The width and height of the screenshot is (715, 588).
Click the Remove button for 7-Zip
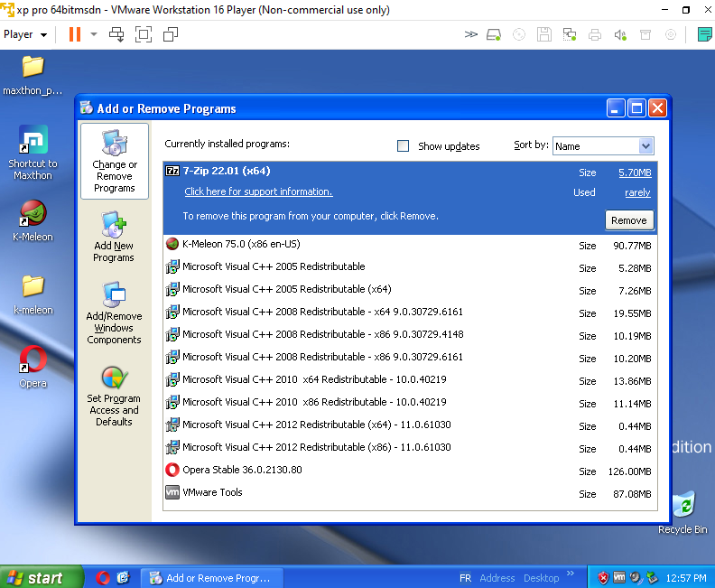629,220
